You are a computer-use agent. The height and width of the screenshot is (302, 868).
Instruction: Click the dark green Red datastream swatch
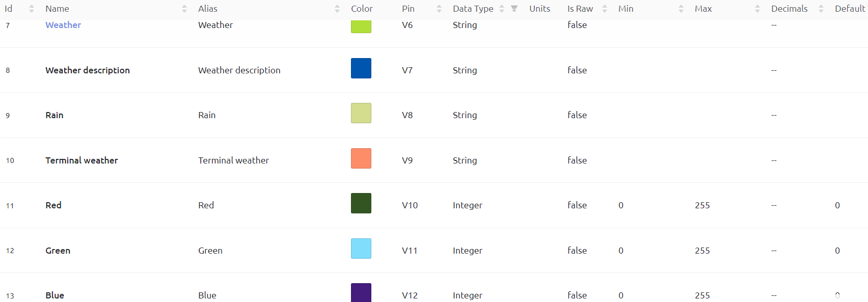pos(361,203)
